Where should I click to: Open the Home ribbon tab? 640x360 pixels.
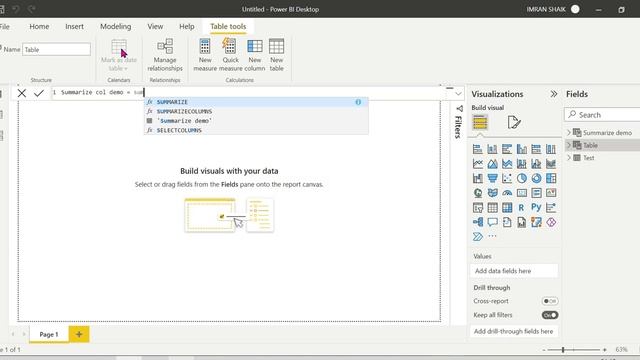tap(39, 27)
